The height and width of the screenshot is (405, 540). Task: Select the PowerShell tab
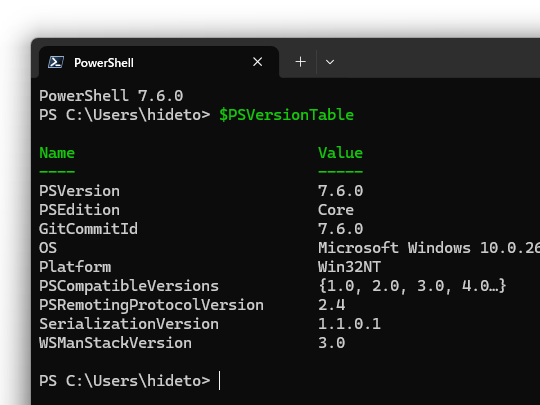click(159, 62)
